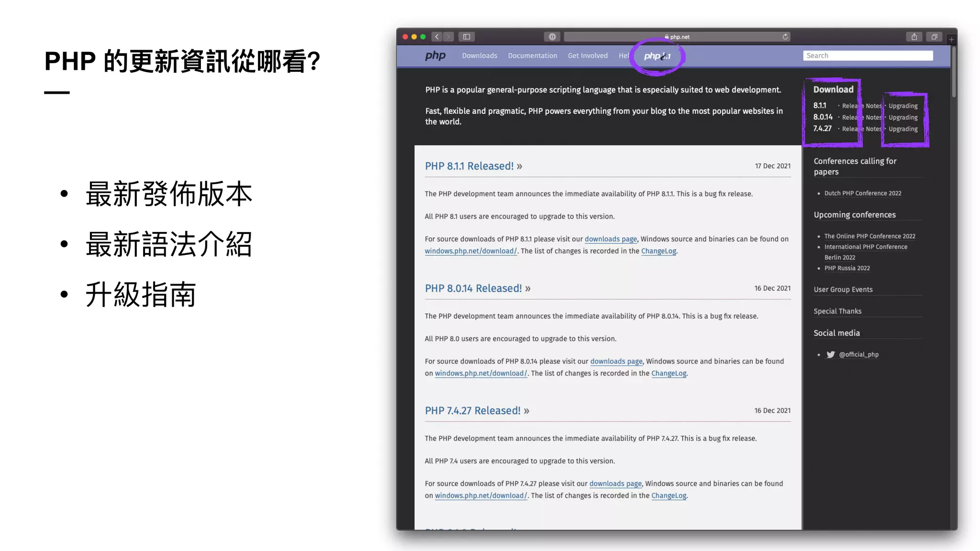
Task: Toggle the Safari sidebar icon
Action: click(467, 37)
